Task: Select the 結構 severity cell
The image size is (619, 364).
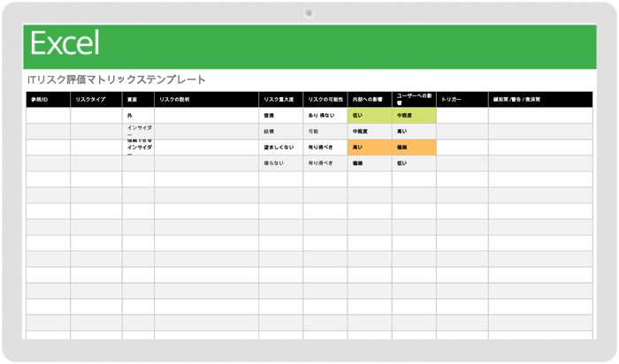Action: (x=280, y=132)
